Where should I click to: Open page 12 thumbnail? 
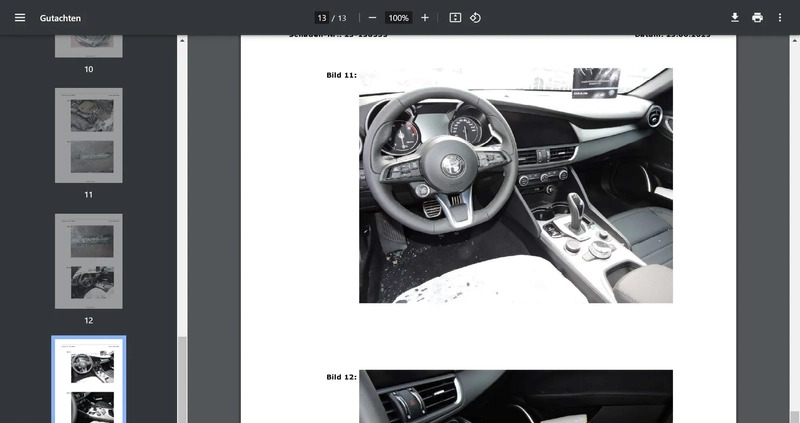point(89,261)
